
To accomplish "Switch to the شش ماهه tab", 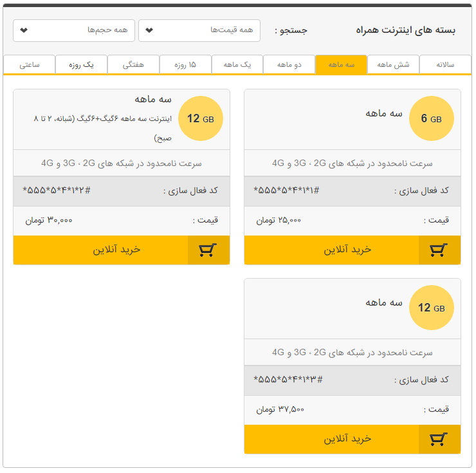I will point(393,65).
